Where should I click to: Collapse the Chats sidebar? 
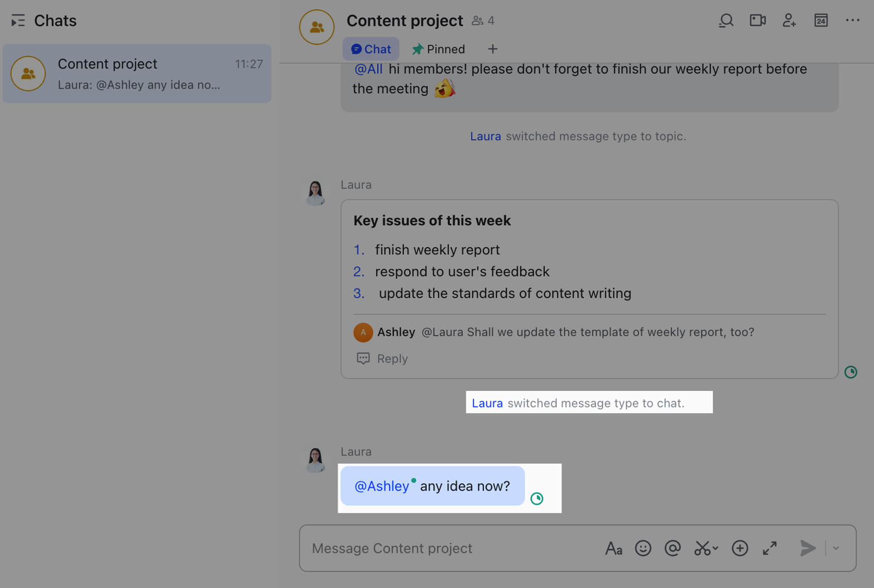(x=18, y=21)
